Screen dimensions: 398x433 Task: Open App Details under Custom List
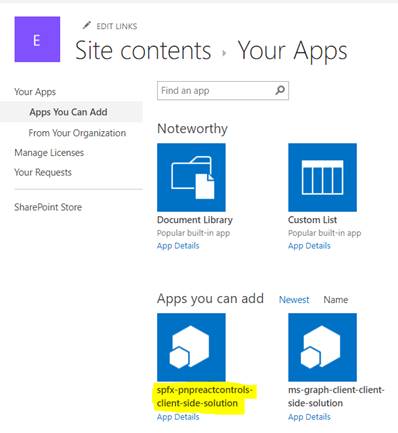[309, 246]
